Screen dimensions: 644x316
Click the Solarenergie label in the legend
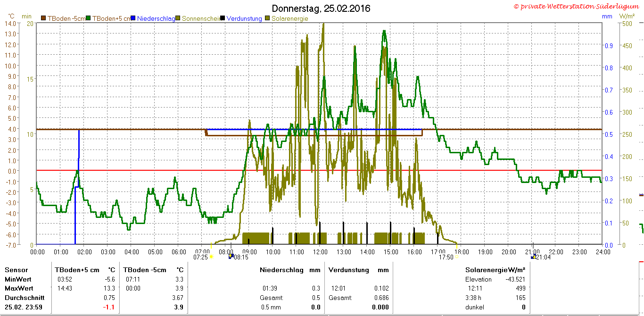point(289,18)
